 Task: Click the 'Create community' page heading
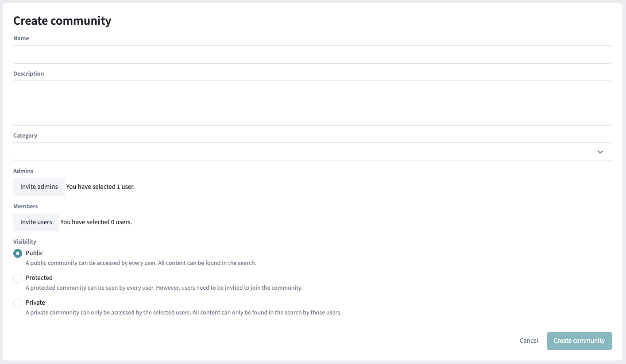pyautogui.click(x=62, y=21)
